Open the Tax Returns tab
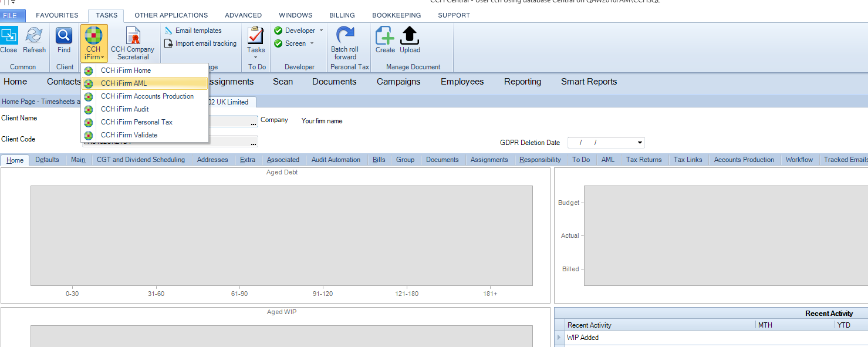 (x=644, y=160)
